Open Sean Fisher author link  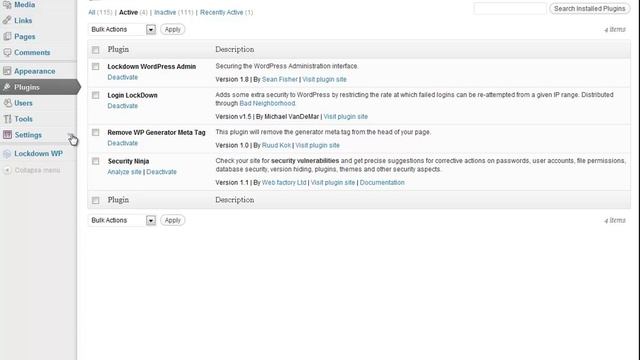pyautogui.click(x=280, y=79)
